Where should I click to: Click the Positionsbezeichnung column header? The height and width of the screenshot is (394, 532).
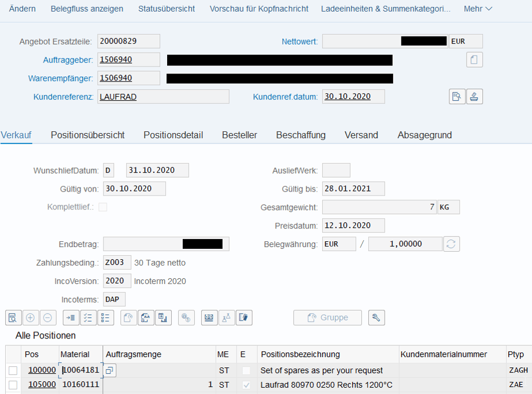[328, 354]
